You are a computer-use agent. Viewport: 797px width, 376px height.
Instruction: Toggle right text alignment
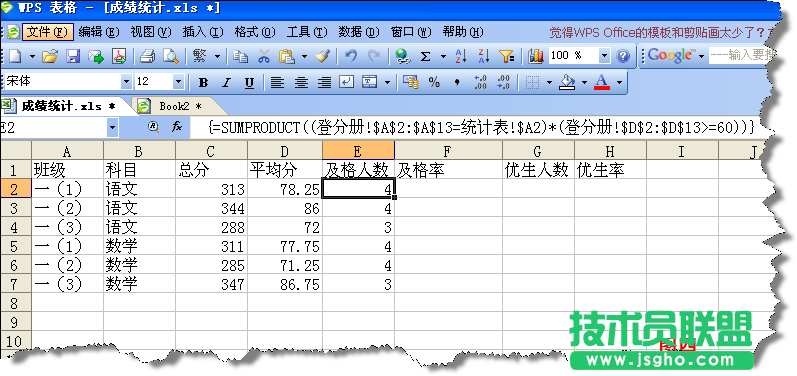pos(324,82)
